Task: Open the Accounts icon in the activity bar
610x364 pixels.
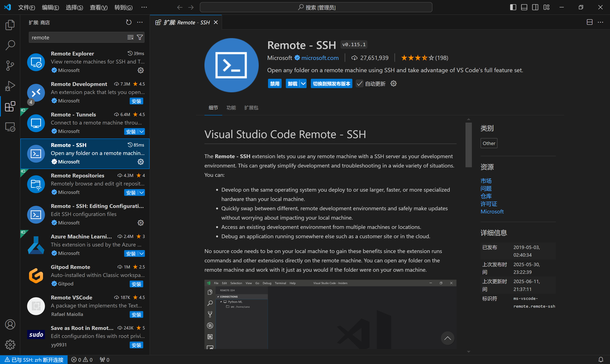Action: pyautogui.click(x=10, y=324)
